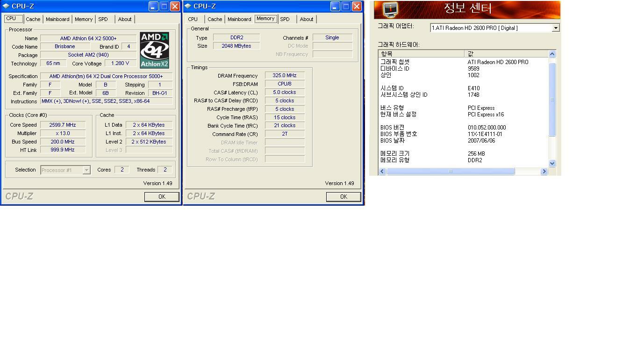Open About tab in first CPU-Z window
Screen dimensions: 644x337
click(125, 19)
